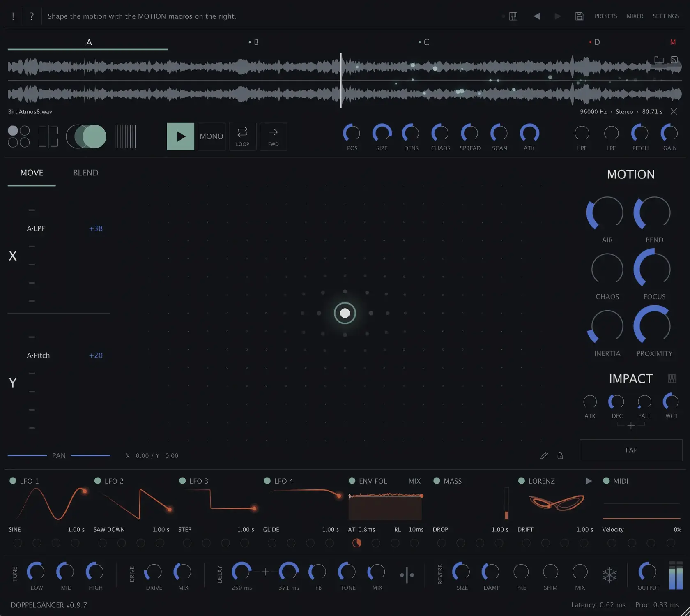The image size is (690, 616).
Task: Toggle FWD playback direction
Action: 273,136
